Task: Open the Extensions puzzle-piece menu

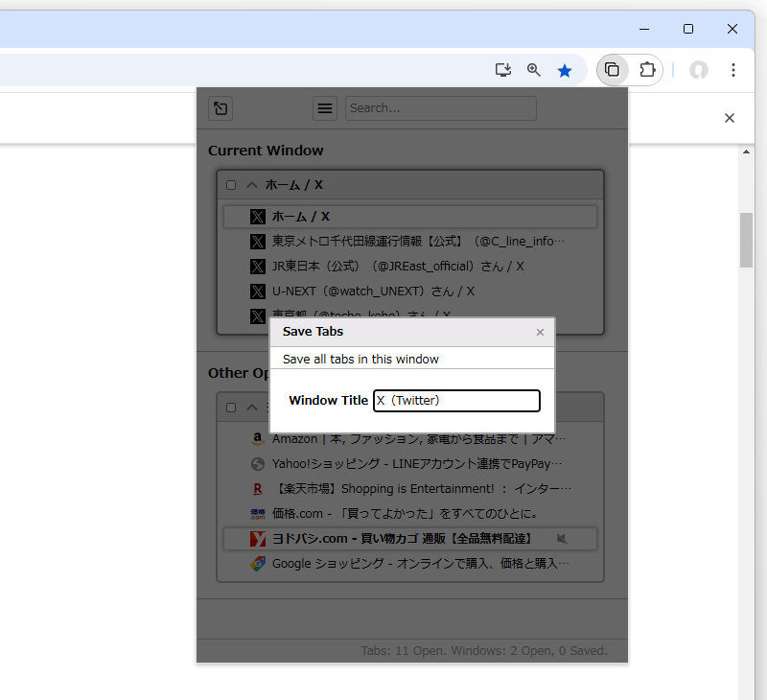Action: point(647,70)
